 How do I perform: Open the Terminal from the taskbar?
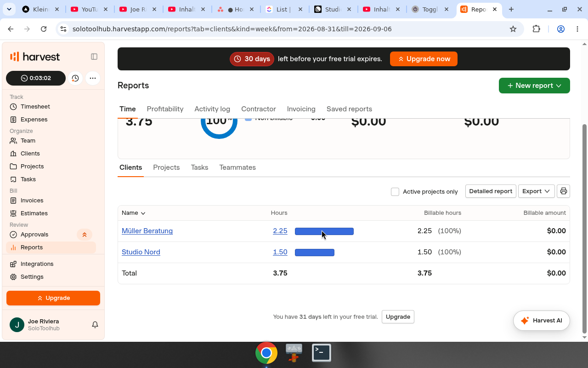tap(322, 353)
